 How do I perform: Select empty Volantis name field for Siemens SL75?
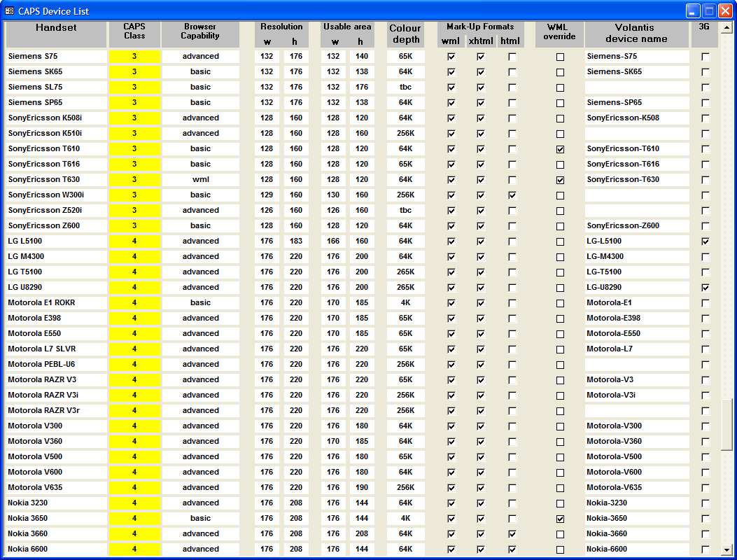[x=636, y=87]
